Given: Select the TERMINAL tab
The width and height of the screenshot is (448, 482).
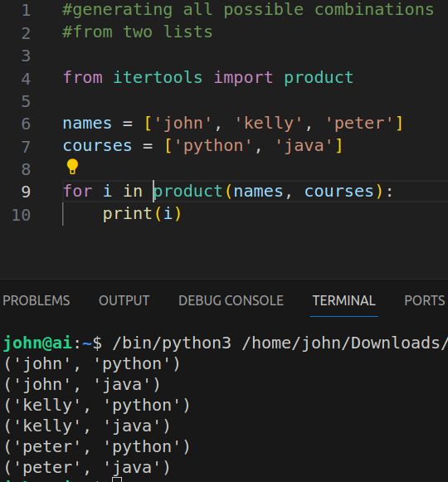Looking at the screenshot, I should 343,300.
